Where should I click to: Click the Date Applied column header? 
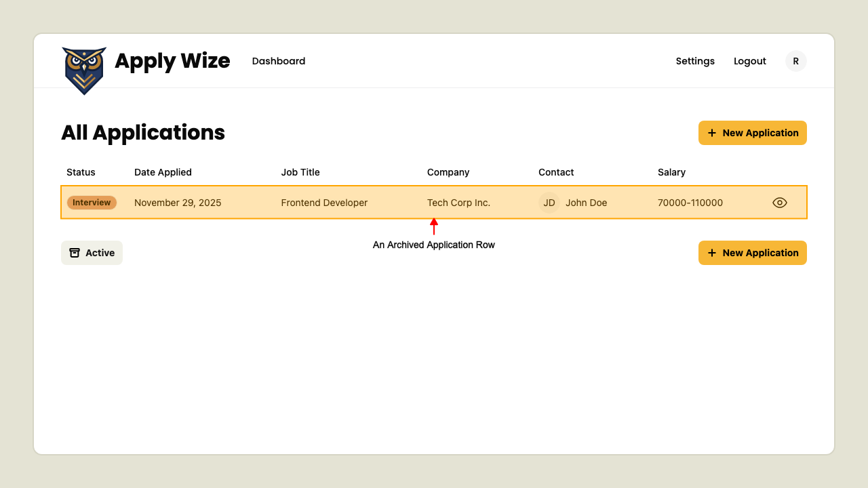(163, 172)
